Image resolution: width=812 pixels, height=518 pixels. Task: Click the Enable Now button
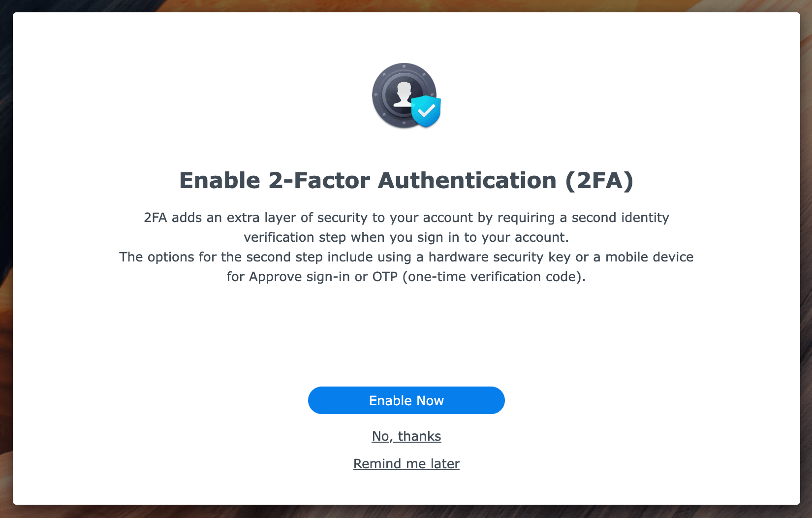point(406,400)
